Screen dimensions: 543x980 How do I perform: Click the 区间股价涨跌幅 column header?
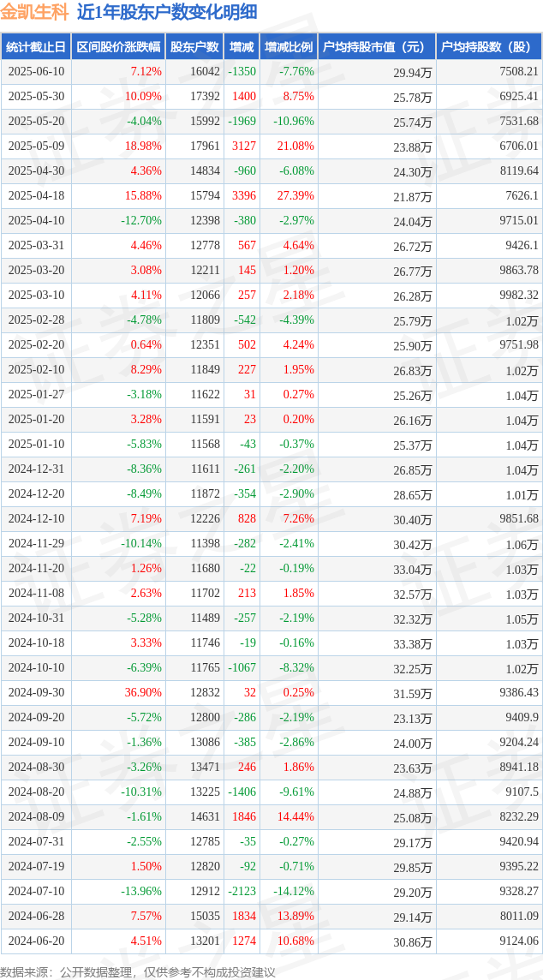118,47
